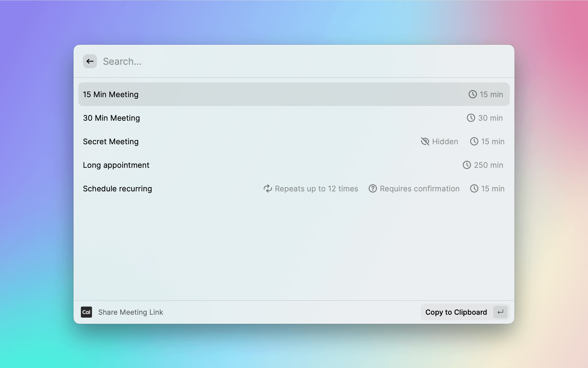
Task: Click the Cal logo icon
Action: click(x=86, y=312)
